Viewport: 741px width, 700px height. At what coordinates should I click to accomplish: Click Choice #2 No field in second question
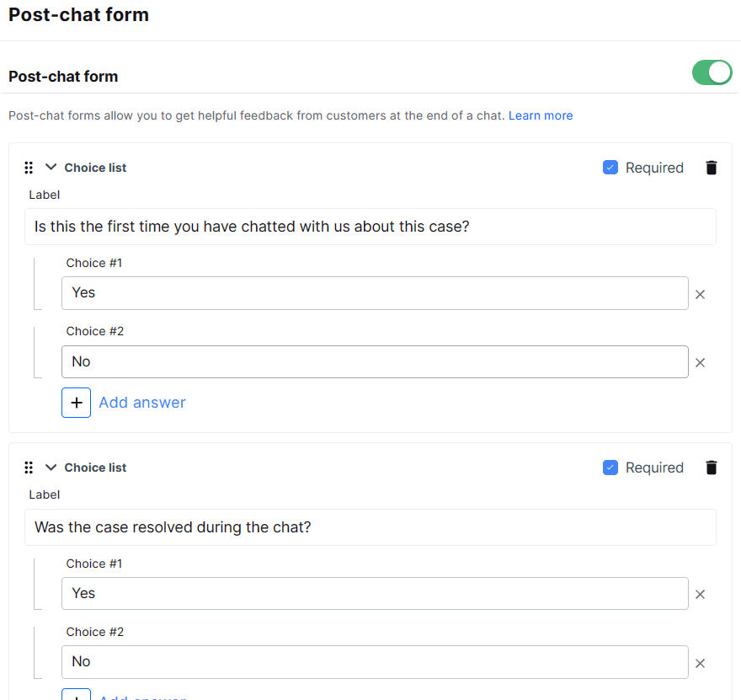(x=375, y=662)
